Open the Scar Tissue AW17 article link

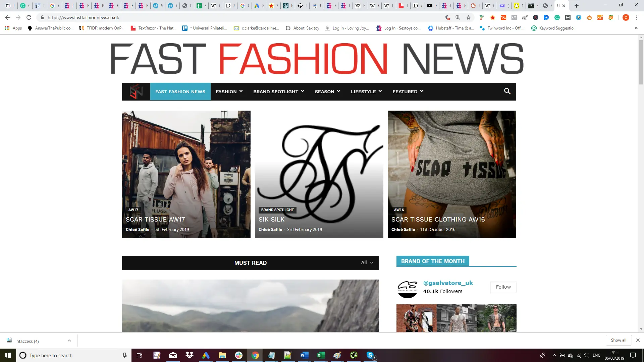coord(155,220)
